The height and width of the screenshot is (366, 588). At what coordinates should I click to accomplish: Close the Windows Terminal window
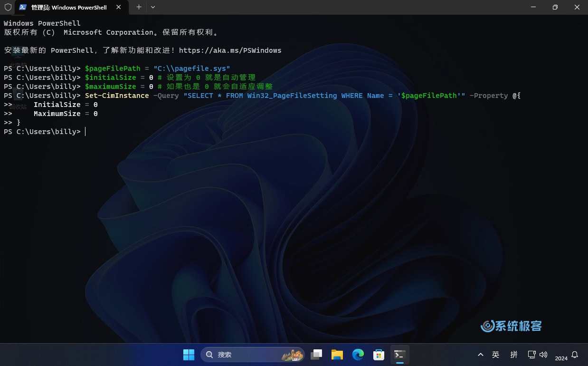coord(577,7)
